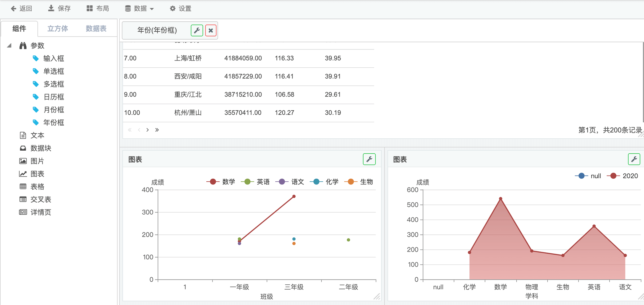This screenshot has width=644, height=305.
Task: Select the 多选框 component label
Action: click(x=54, y=84)
